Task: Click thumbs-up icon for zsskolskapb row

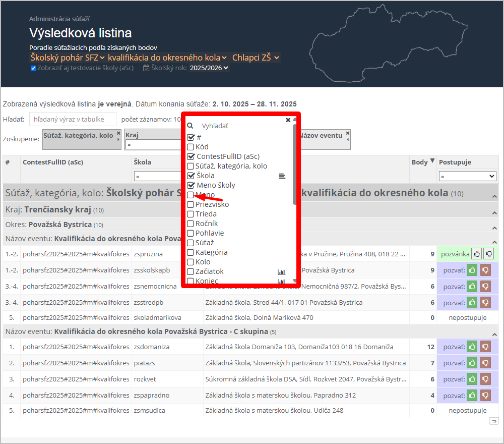Action: click(472, 270)
